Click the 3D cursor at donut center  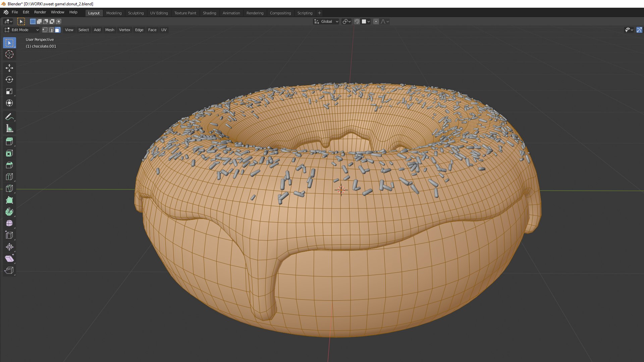coord(341,190)
